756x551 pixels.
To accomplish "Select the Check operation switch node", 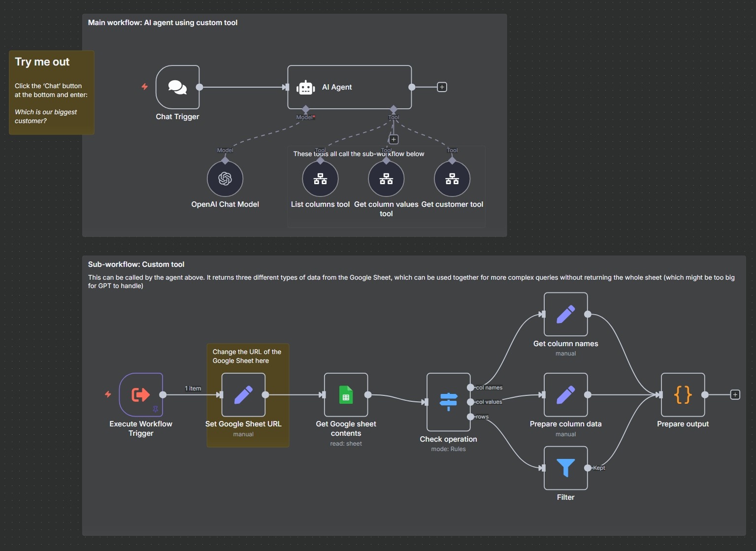I will (448, 402).
